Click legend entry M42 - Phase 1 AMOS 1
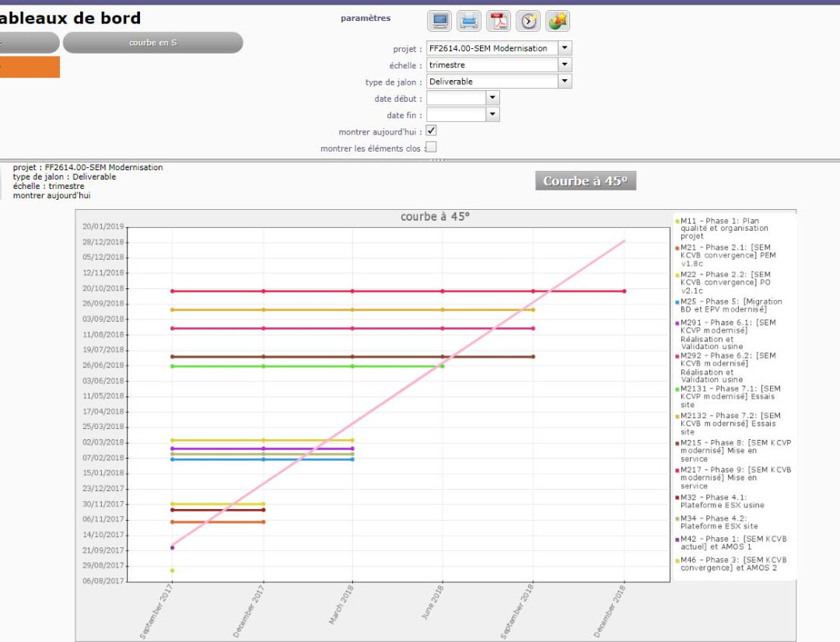840x642 pixels. pyautogui.click(x=731, y=543)
